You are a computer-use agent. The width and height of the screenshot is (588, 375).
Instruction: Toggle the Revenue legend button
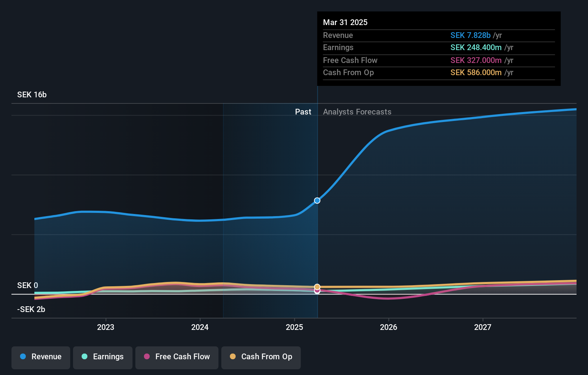point(41,357)
